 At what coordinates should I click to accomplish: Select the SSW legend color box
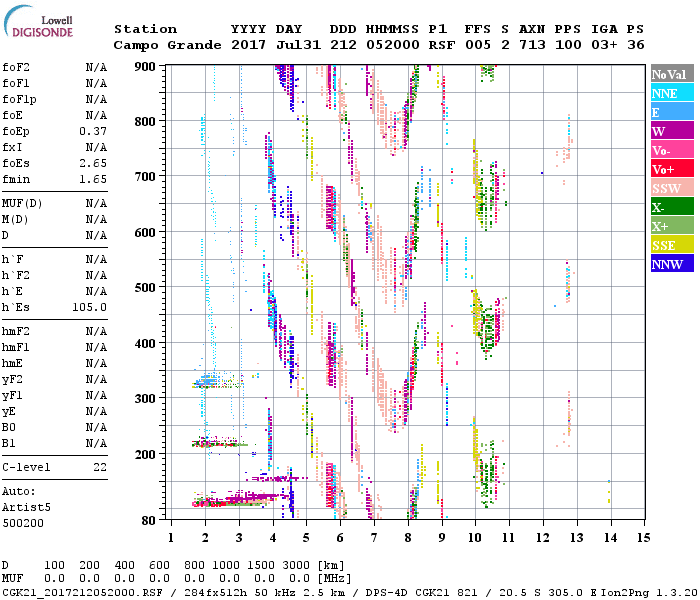click(x=671, y=188)
